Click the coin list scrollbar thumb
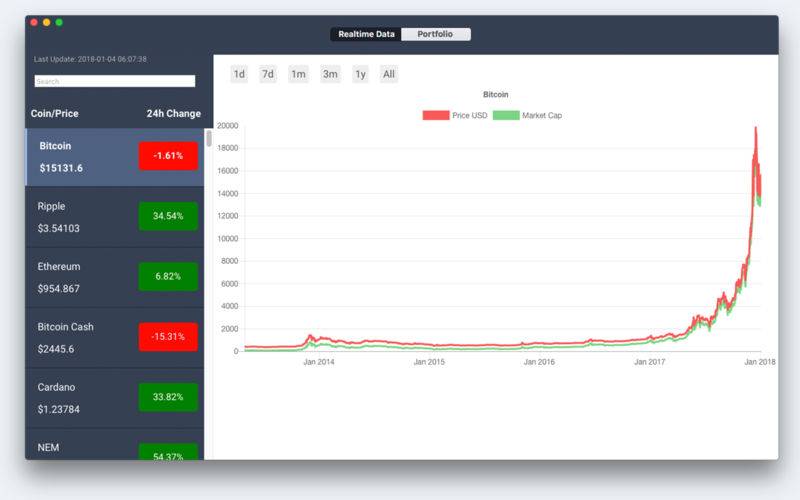Viewport: 800px width, 500px height. pos(209,138)
